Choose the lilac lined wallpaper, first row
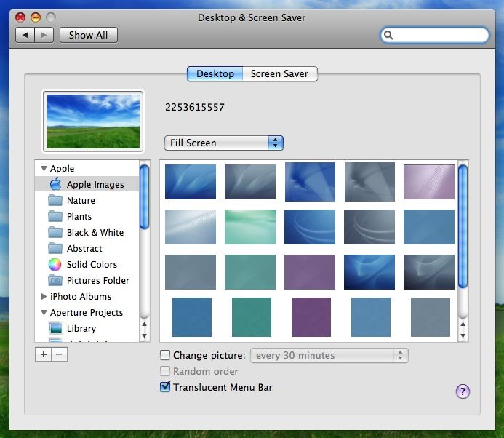The height and width of the screenshot is (438, 504). click(x=429, y=182)
